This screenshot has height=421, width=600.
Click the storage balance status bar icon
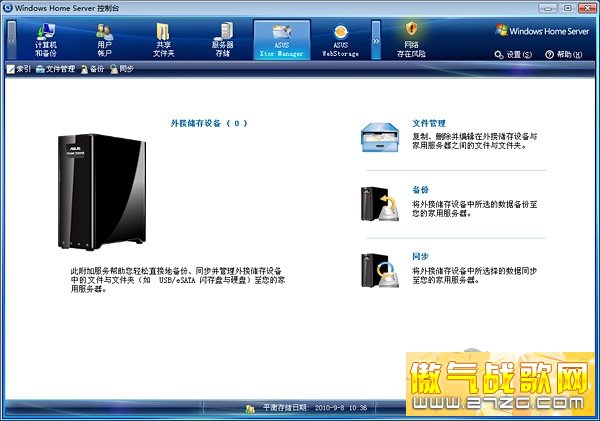[250, 408]
